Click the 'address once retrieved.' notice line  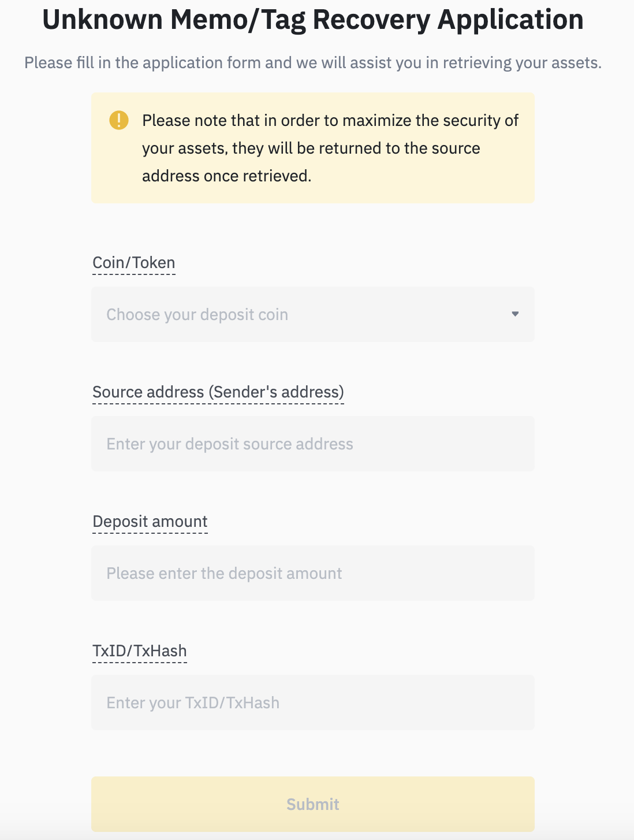(226, 176)
